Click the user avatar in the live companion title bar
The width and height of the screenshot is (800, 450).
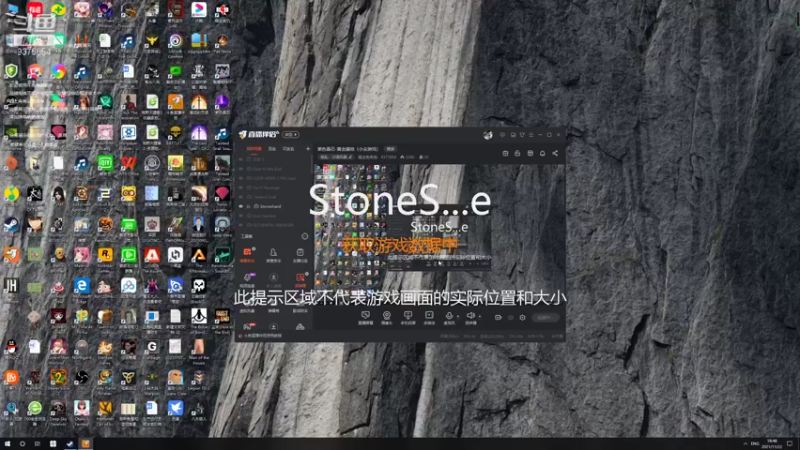[488, 135]
